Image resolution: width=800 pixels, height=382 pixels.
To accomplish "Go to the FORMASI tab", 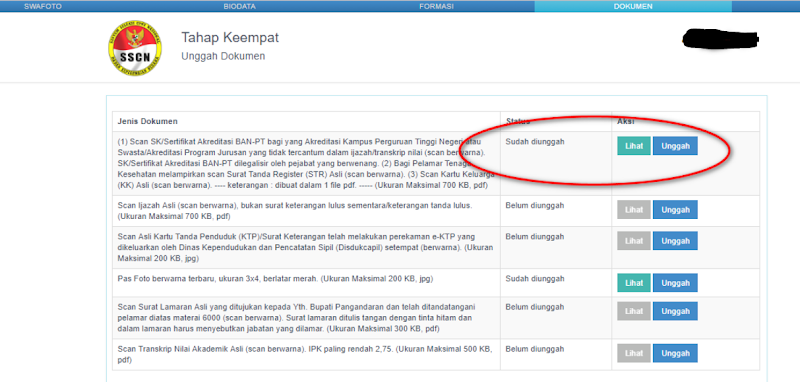I will click(x=436, y=6).
